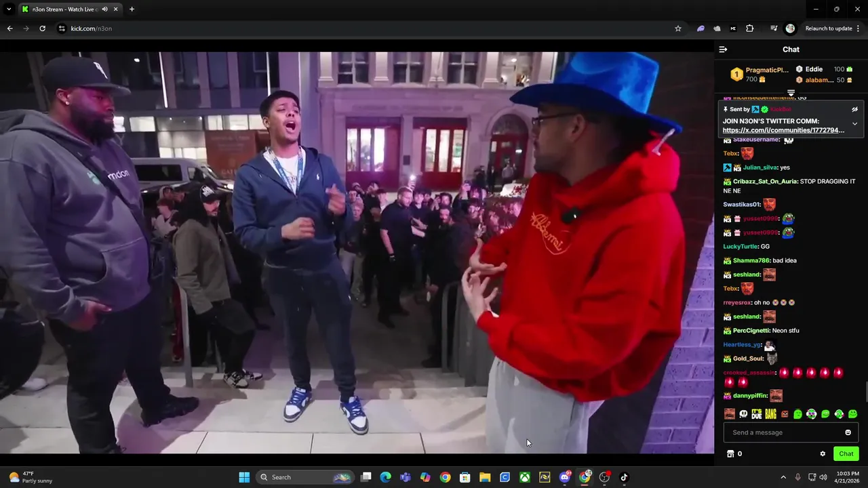Bookmark this page with the star
Viewport: 868px width, 488px height.
(x=677, y=28)
